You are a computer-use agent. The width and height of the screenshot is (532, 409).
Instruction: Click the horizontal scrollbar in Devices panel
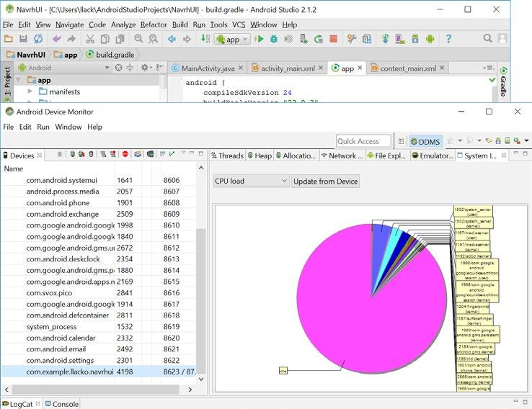95,390
